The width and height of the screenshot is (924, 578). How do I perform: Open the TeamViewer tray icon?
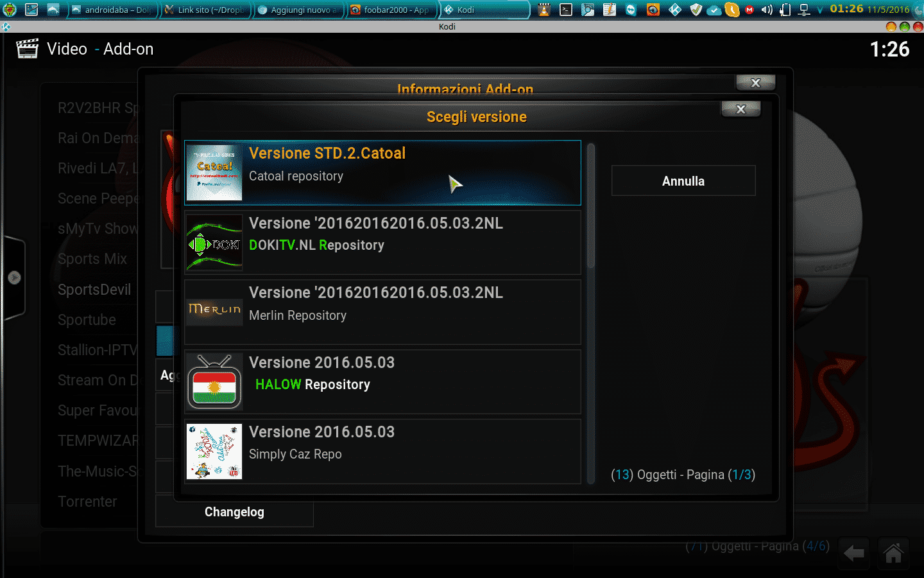pyautogui.click(x=631, y=10)
